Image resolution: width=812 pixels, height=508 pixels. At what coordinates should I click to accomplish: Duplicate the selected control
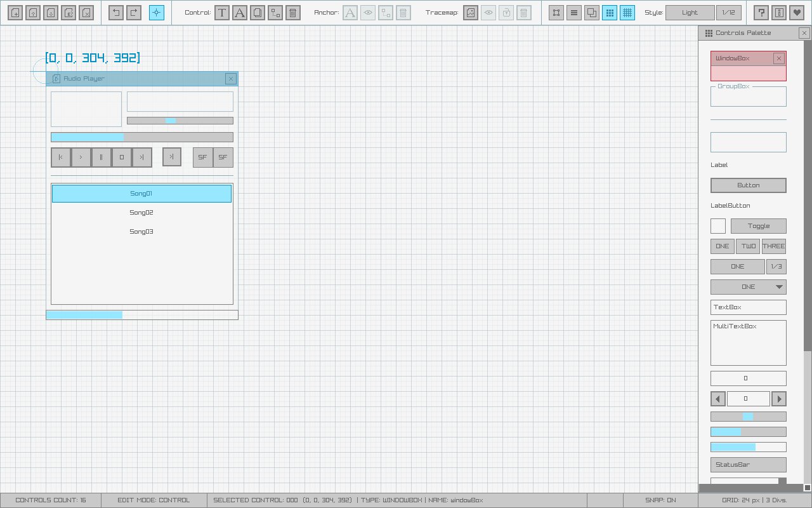pos(258,12)
